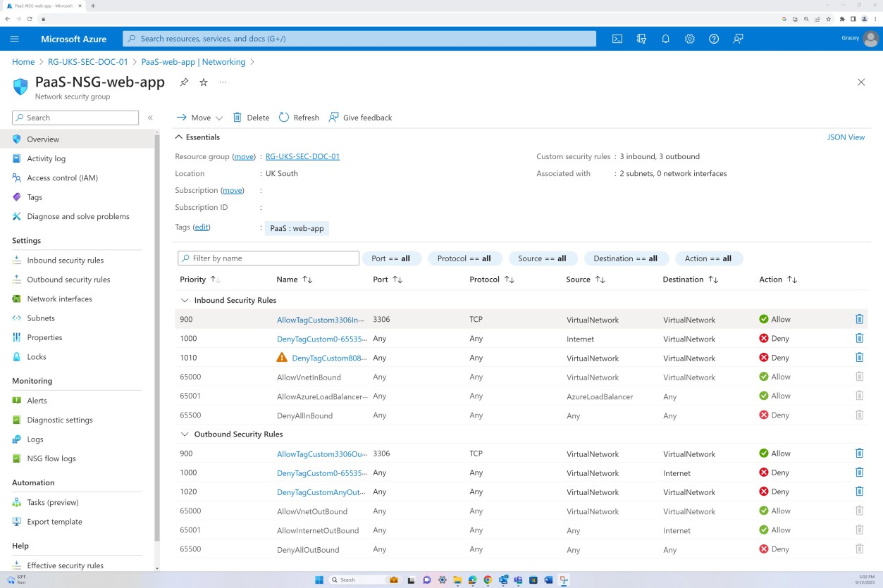Image resolution: width=883 pixels, height=588 pixels.
Task: Open the feedback megaphone icon
Action: pos(737,39)
